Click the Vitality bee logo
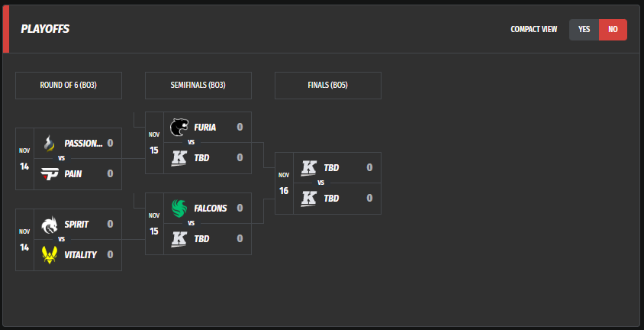The height and width of the screenshot is (330, 644). pos(50,254)
